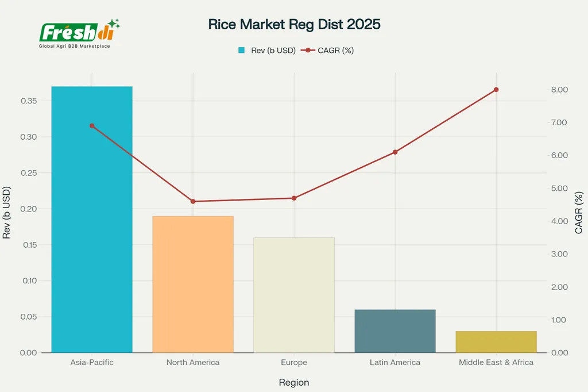
Task: Click the red CAGR legend line marker
Action: tap(307, 51)
